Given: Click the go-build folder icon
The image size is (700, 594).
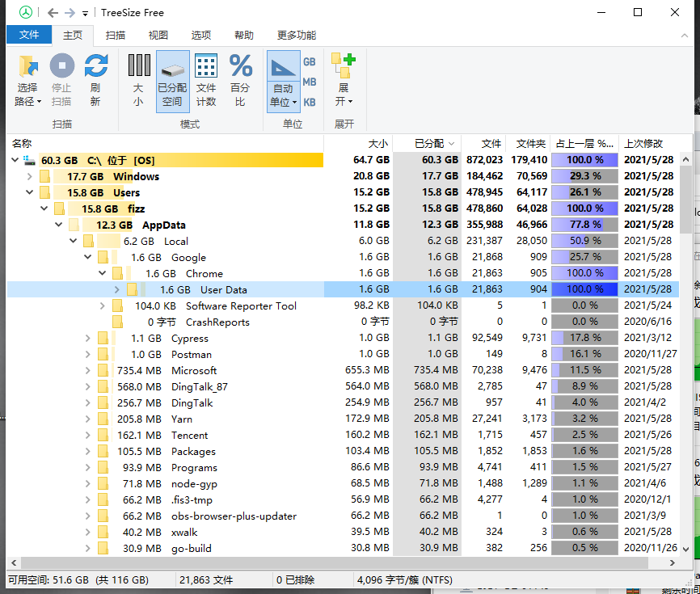Looking at the screenshot, I should 103,548.
